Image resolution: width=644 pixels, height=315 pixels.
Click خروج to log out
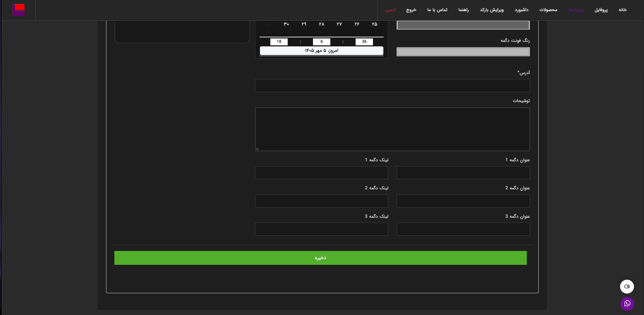pos(411,10)
